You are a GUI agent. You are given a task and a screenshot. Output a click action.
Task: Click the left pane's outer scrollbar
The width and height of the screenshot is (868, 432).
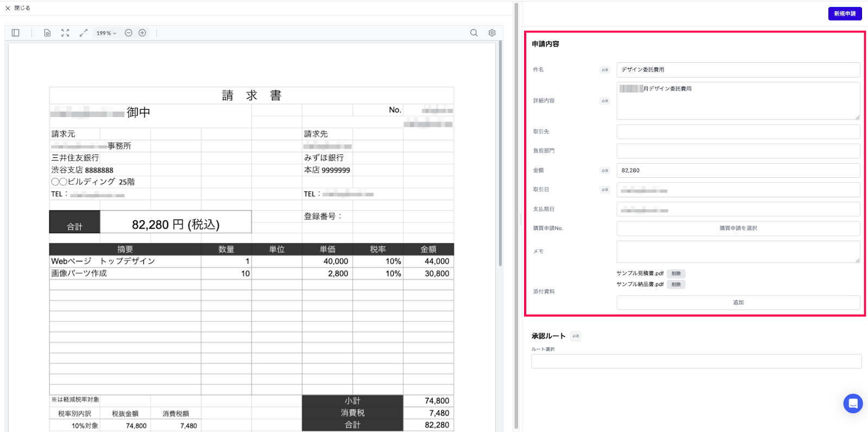click(x=516, y=217)
